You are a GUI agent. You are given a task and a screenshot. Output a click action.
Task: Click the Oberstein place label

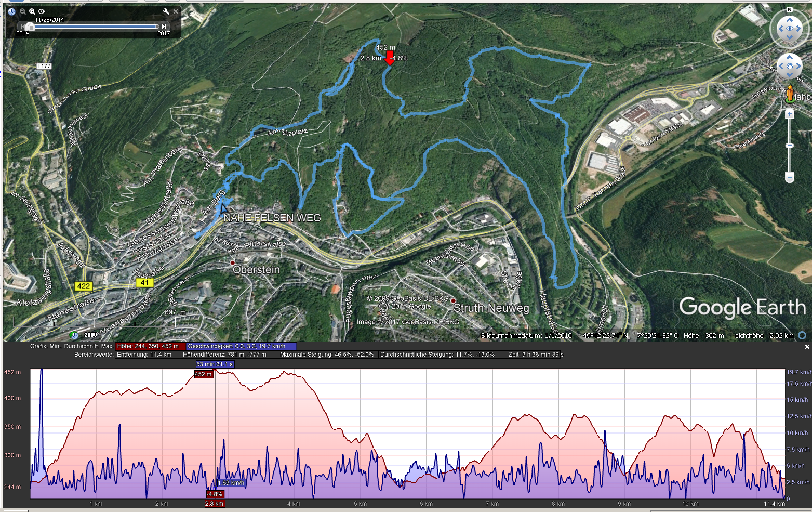tap(256, 270)
